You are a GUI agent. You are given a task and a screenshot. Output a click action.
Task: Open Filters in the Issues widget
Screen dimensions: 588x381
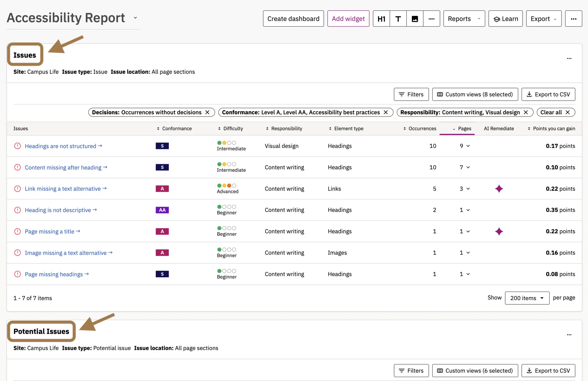pyautogui.click(x=411, y=94)
